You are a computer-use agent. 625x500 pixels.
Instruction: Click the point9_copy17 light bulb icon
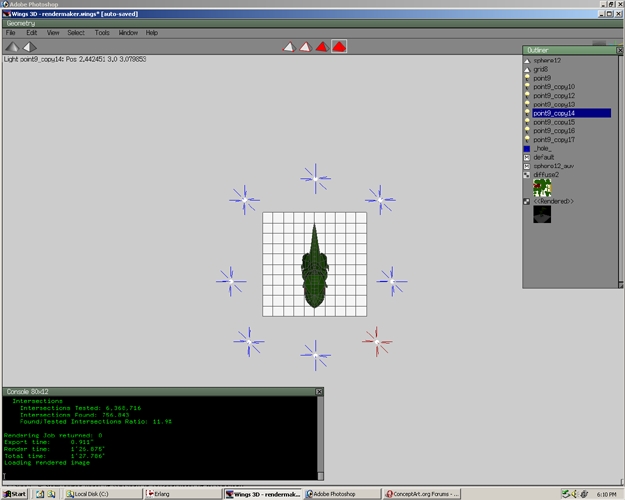(x=527, y=139)
